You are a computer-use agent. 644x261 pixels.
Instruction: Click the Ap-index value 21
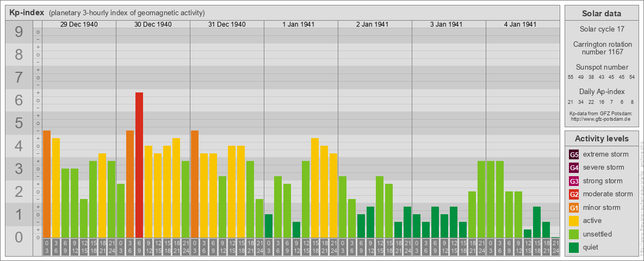(571, 102)
